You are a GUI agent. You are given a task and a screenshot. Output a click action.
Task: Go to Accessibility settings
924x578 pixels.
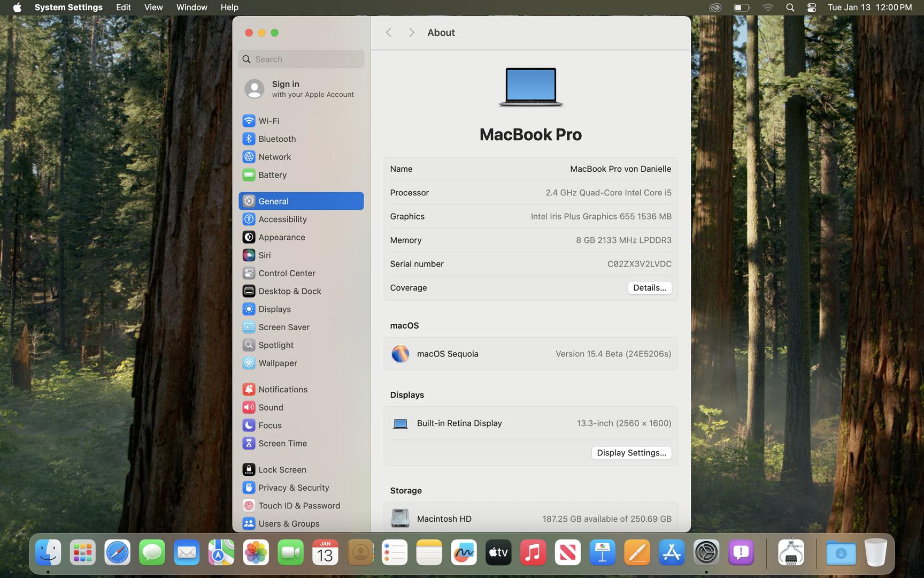(x=282, y=219)
